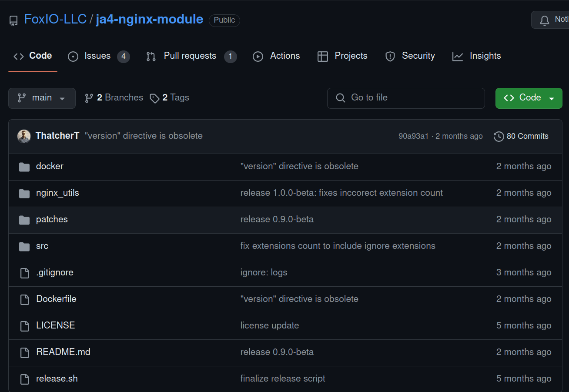The width and height of the screenshot is (569, 392).
Task: Switch to the Code tab
Action: click(x=33, y=56)
